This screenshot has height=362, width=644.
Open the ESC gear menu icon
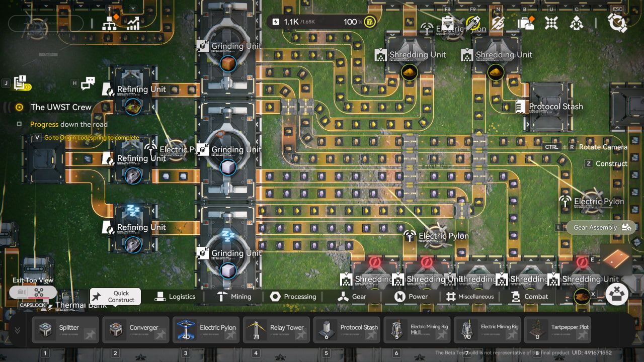tap(617, 23)
